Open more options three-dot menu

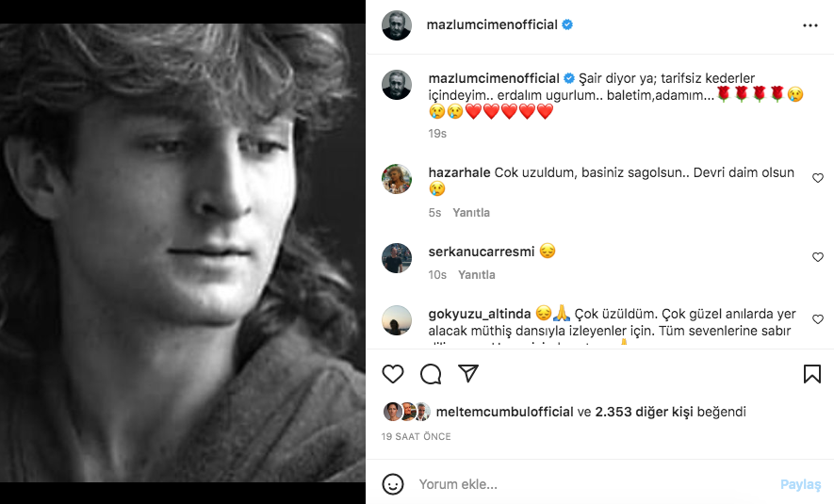pos(810,25)
